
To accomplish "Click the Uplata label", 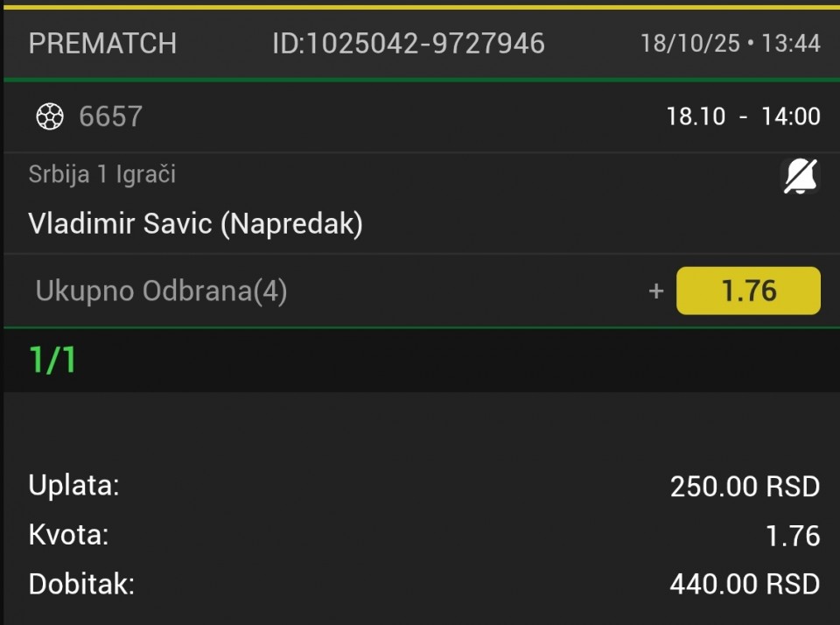I will 73,485.
